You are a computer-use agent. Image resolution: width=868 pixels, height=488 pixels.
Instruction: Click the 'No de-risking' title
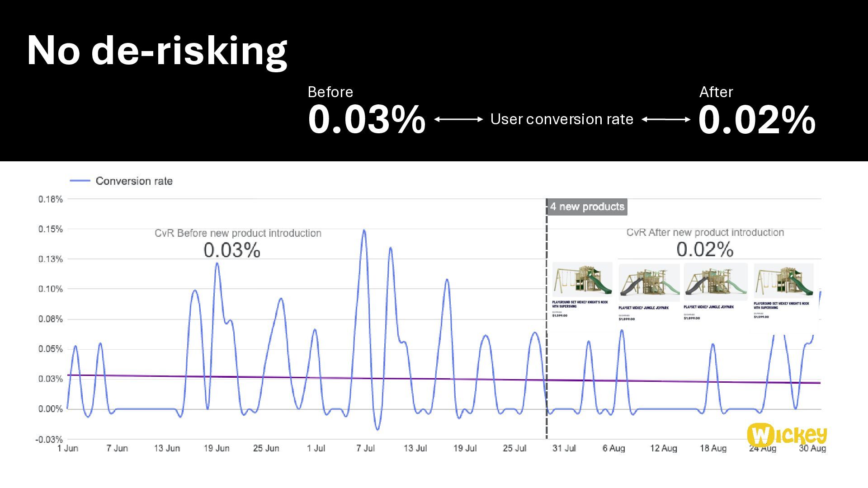point(157,51)
